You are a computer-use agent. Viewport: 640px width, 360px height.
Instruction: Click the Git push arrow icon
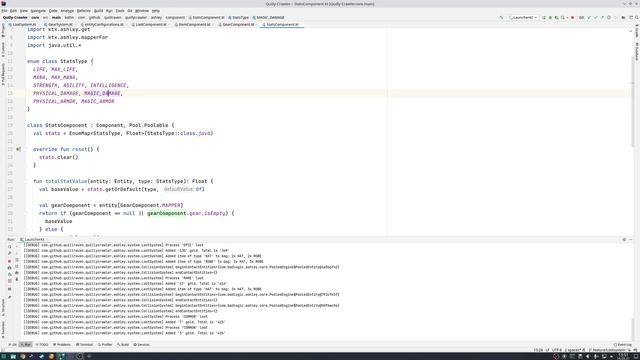(x=602, y=18)
